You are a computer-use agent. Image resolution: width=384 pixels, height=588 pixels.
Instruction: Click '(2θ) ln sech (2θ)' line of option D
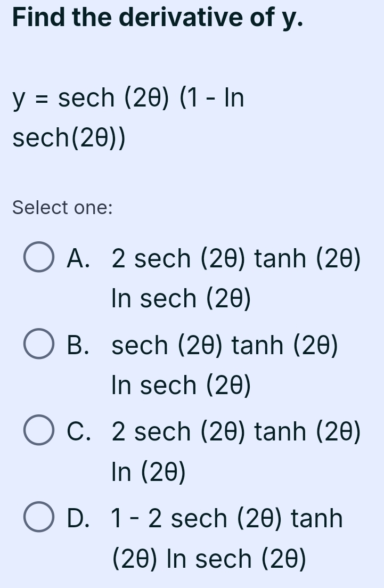click(209, 558)
